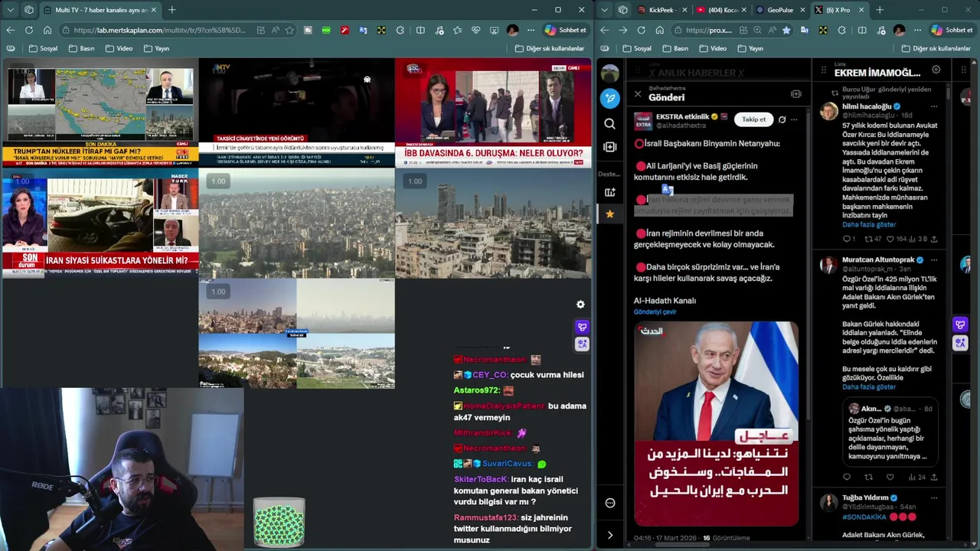The height and width of the screenshot is (551, 980).
Task: Share hilmi hacaloğlu's post
Action: pos(934,239)
